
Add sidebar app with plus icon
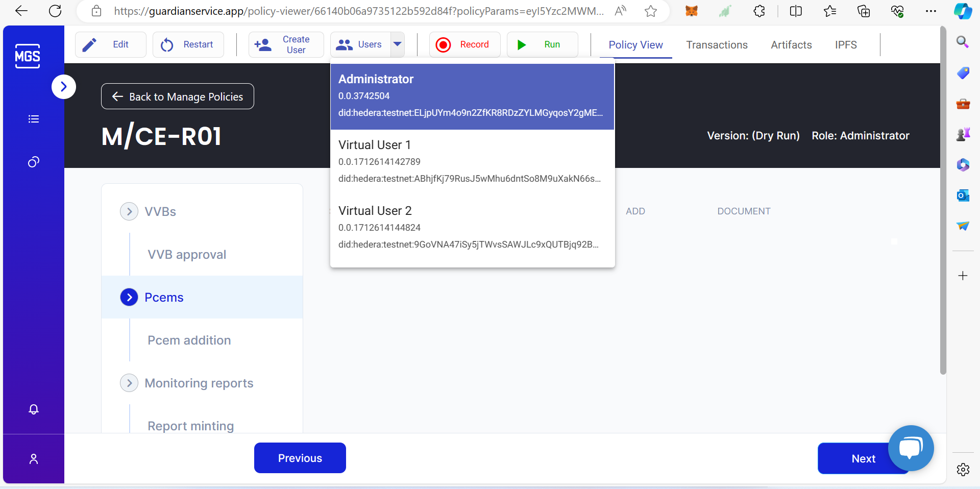click(x=963, y=276)
